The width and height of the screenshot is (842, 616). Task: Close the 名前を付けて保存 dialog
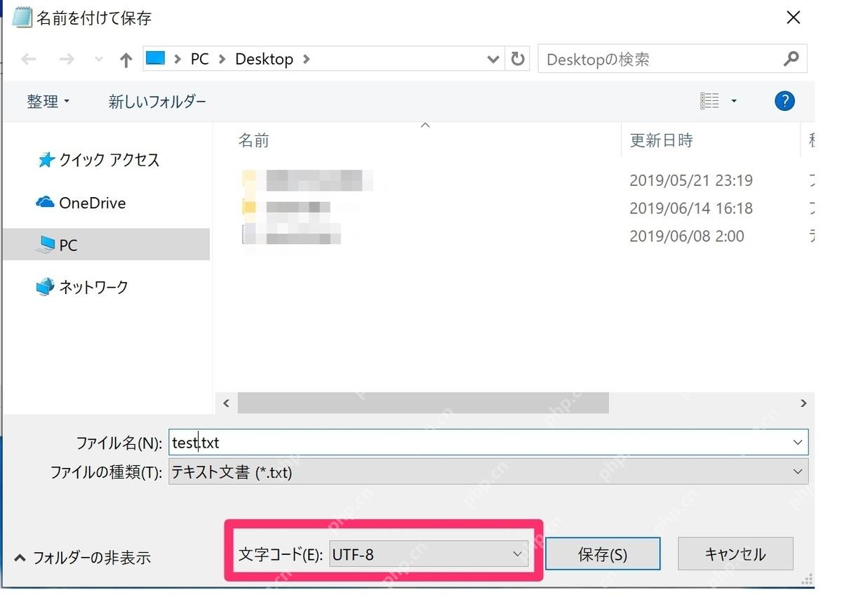(x=793, y=18)
